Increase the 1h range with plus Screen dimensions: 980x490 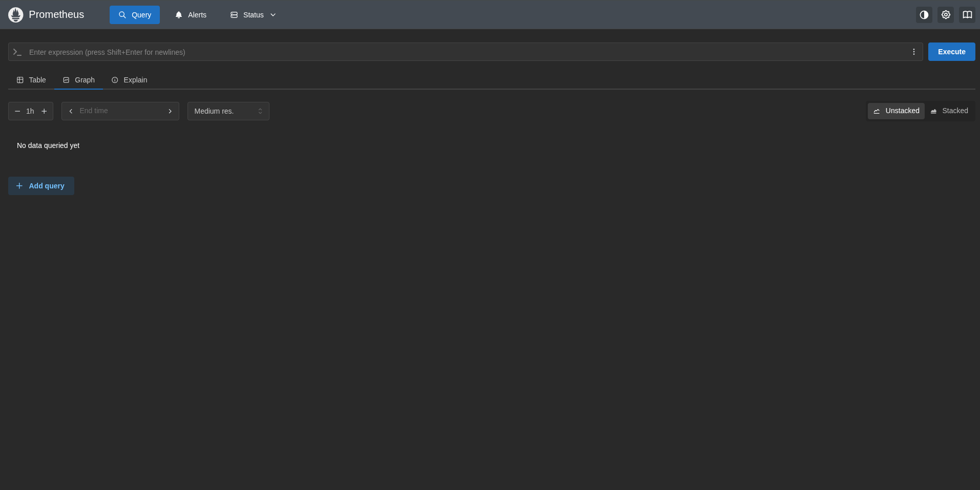[44, 111]
